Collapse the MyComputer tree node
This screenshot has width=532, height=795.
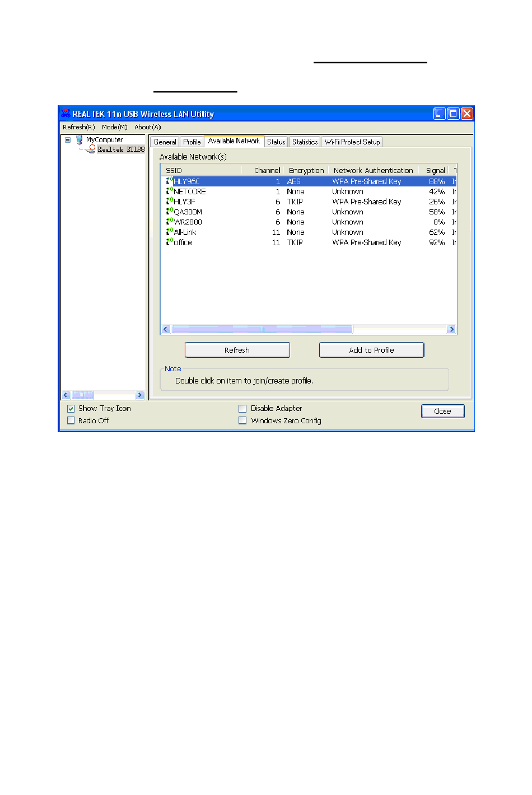(68, 140)
